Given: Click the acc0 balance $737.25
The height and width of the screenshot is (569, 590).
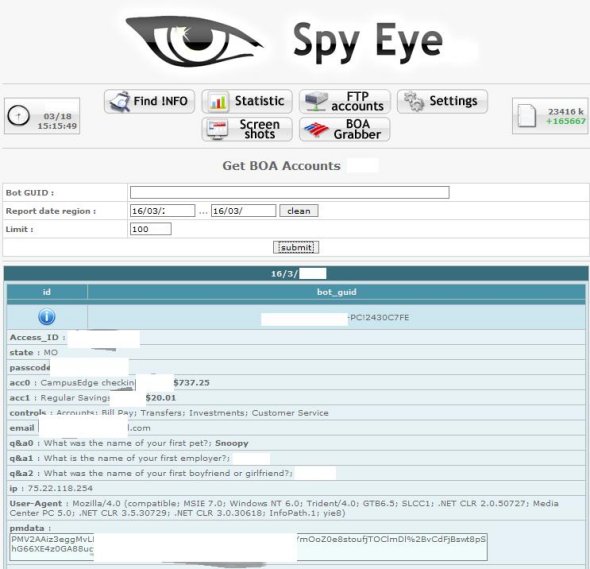Looking at the screenshot, I should [192, 383].
